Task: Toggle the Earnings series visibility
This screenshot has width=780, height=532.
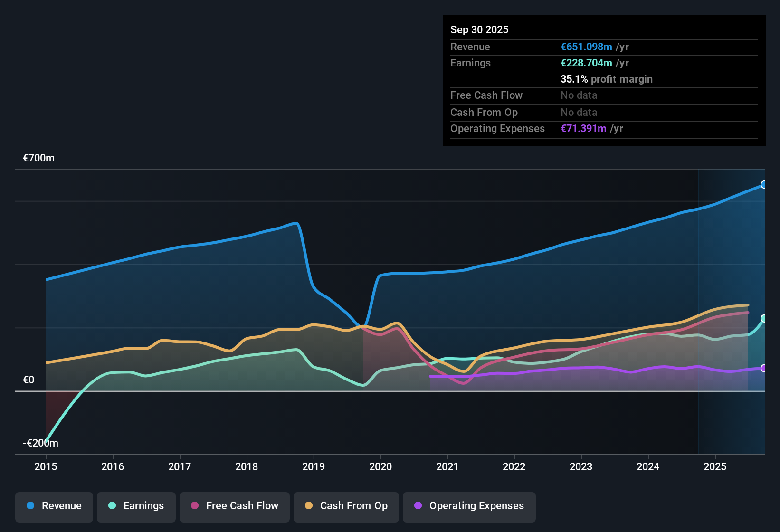Action: (x=136, y=506)
